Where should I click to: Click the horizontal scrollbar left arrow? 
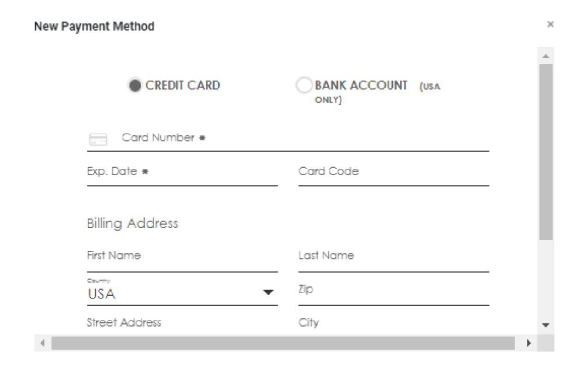point(42,343)
